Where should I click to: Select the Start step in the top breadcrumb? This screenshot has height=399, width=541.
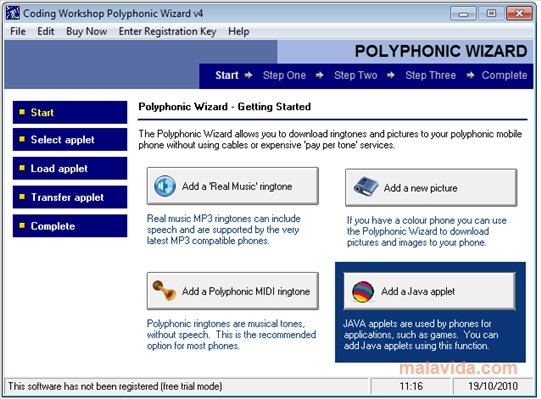click(227, 75)
